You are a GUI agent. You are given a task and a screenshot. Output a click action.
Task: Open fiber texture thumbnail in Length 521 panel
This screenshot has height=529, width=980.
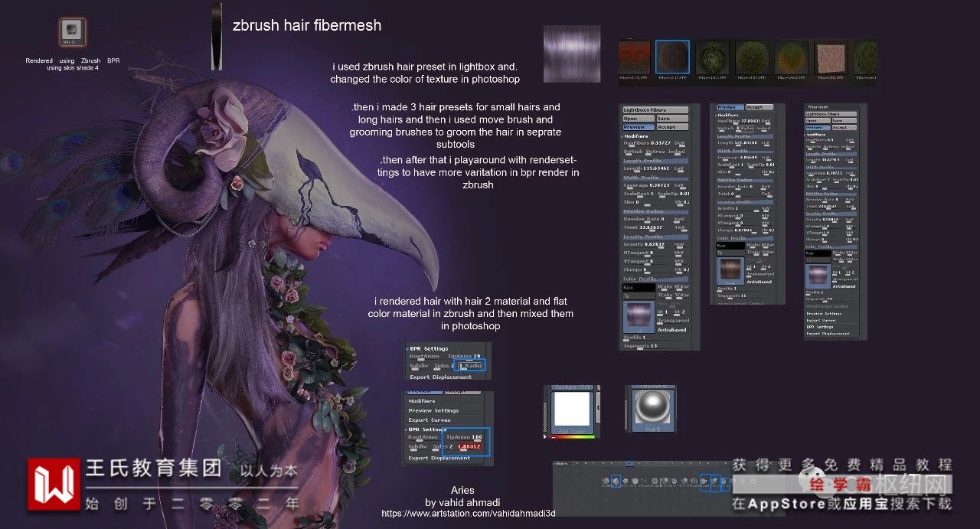(730, 271)
